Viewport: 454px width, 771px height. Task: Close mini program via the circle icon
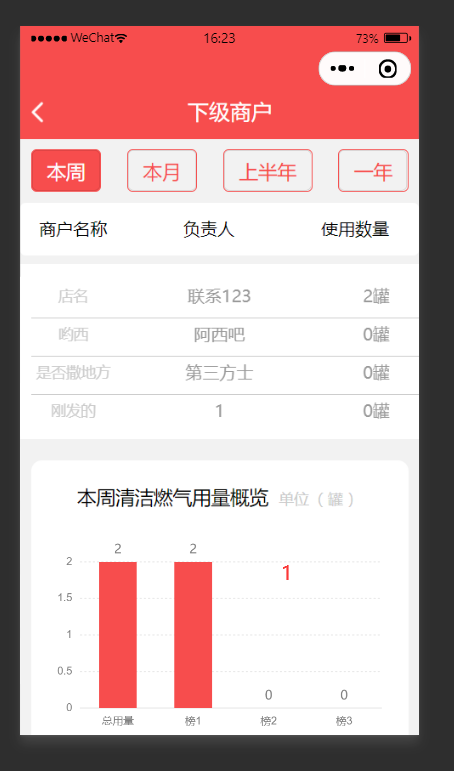click(x=388, y=69)
